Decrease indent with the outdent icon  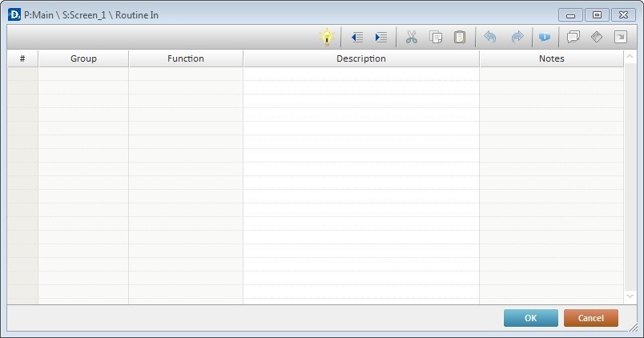coord(357,38)
